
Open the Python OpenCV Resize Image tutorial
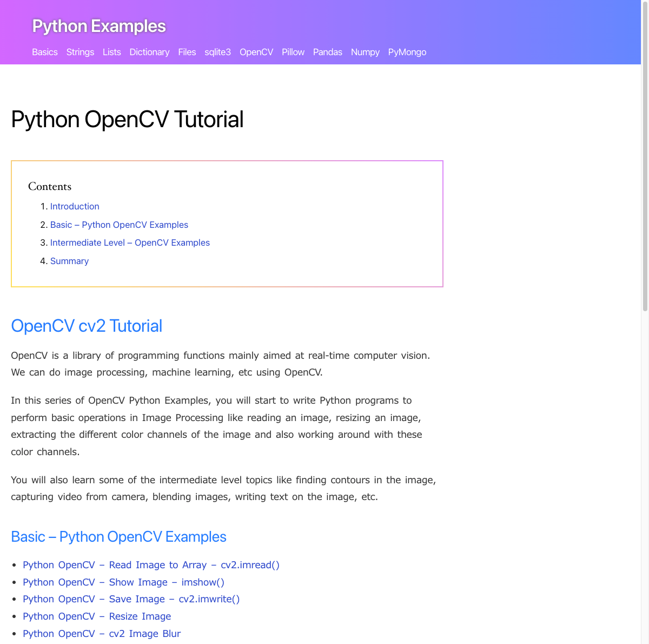[97, 616]
